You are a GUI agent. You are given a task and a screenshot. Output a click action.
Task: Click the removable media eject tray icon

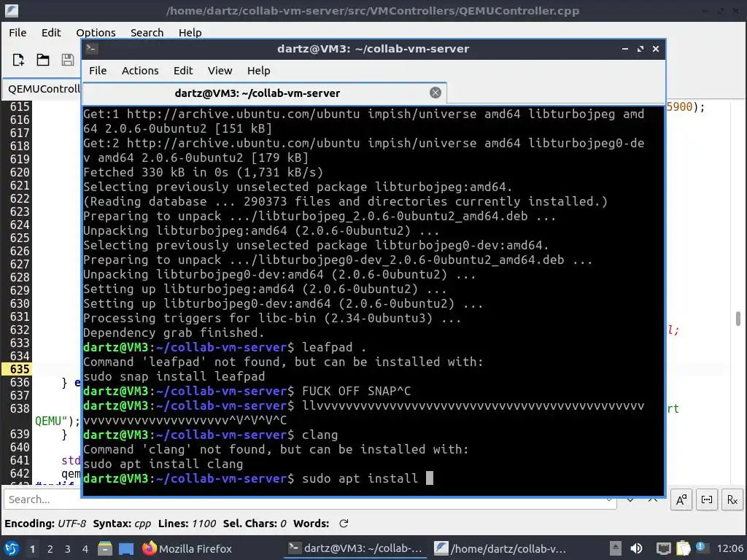tap(616, 548)
